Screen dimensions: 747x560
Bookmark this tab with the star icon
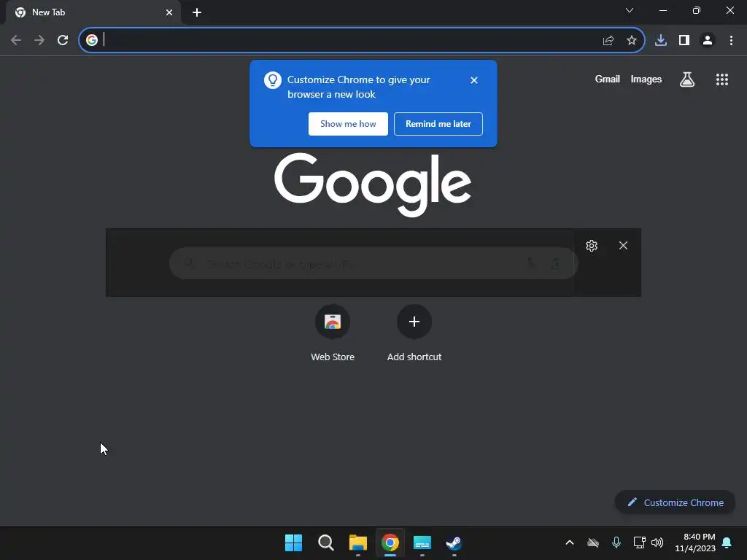tap(632, 41)
